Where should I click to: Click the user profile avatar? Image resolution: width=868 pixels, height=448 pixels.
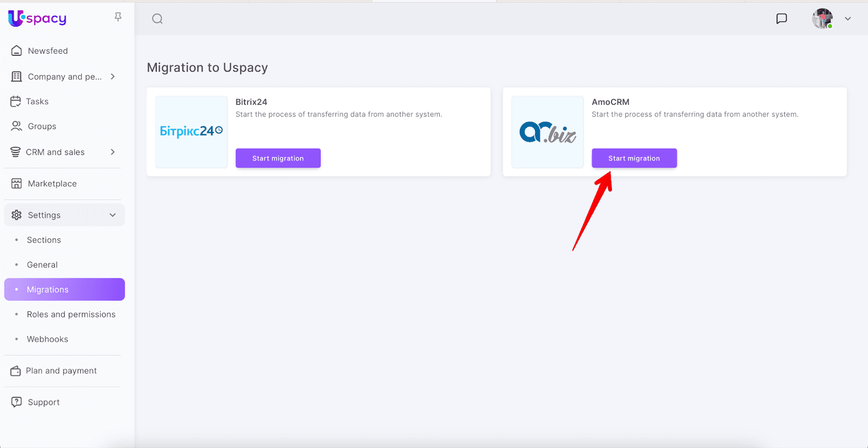point(822,18)
